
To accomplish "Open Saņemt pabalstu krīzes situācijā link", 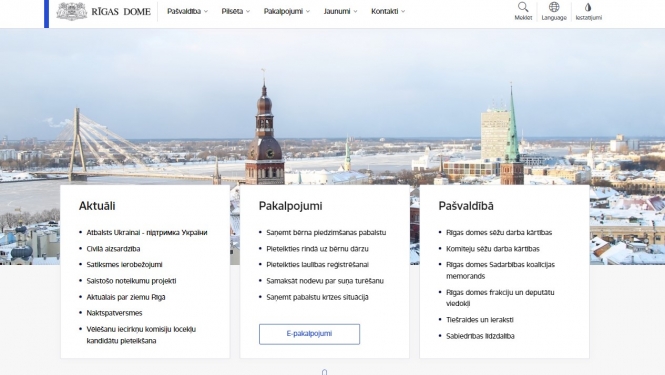I will 317,297.
